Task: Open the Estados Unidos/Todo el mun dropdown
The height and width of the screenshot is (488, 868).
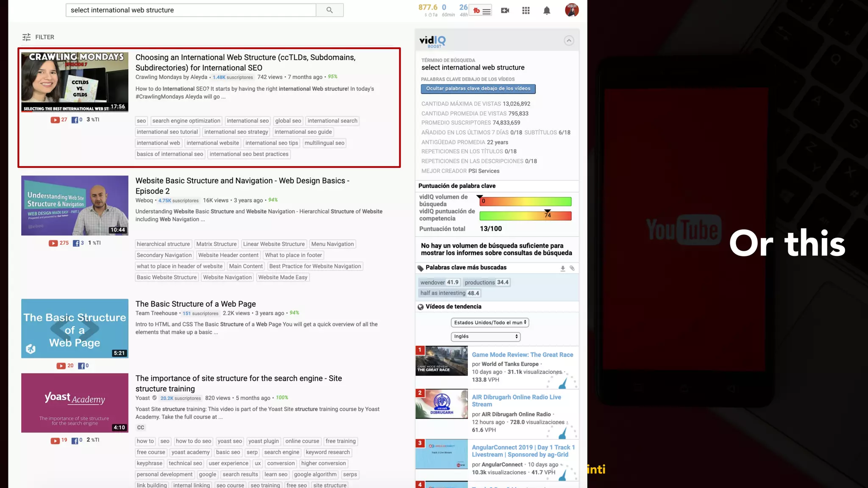Action: click(x=490, y=323)
